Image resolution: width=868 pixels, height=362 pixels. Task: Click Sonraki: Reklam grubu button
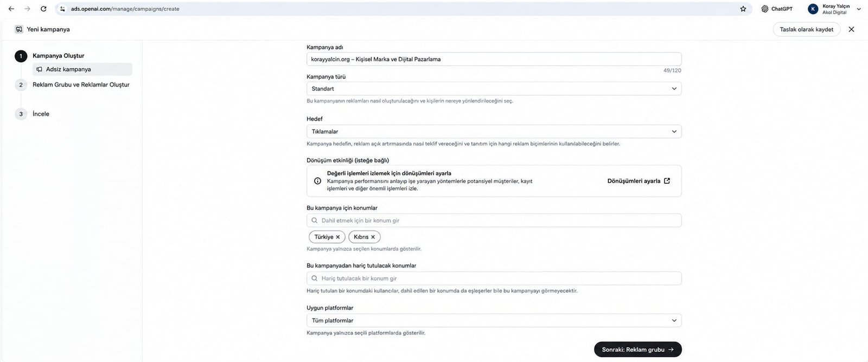(x=637, y=350)
